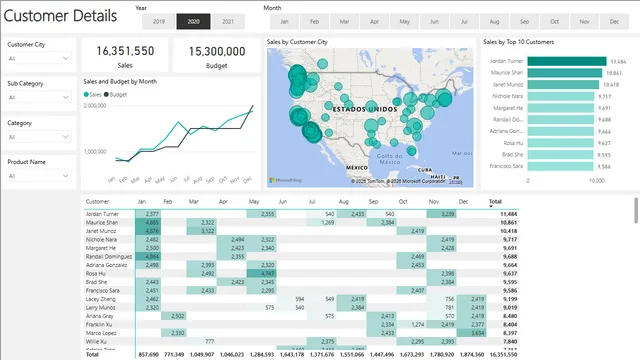This screenshot has width=640, height=360.
Task: Sort table by Customer column header
Action: point(97,201)
